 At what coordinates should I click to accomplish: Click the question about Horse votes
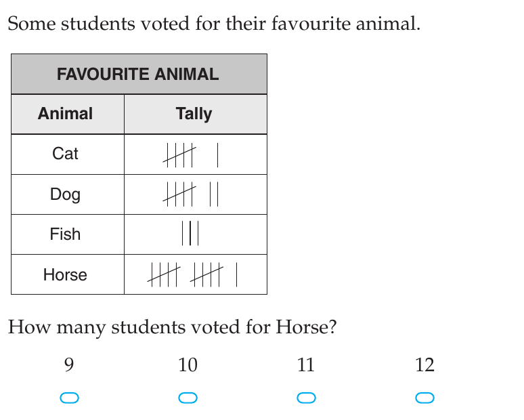click(x=172, y=327)
